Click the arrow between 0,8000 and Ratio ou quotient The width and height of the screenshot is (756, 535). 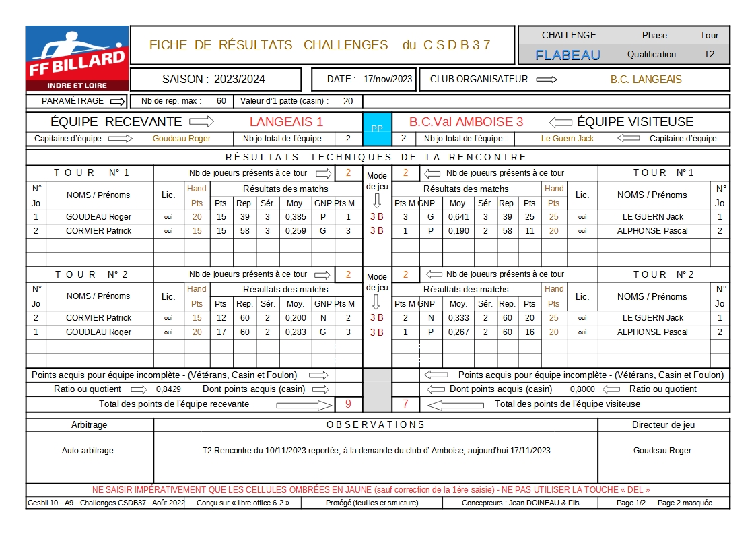coord(611,389)
